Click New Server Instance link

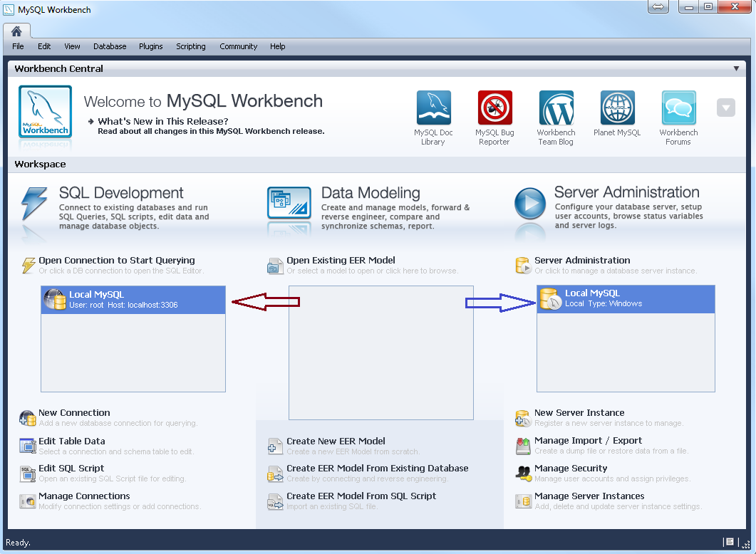(x=579, y=413)
